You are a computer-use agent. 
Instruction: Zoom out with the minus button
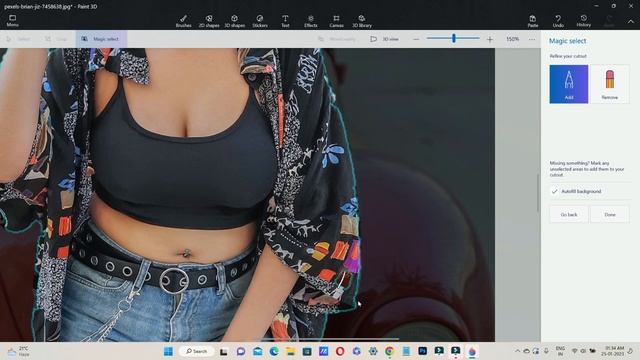coord(416,39)
